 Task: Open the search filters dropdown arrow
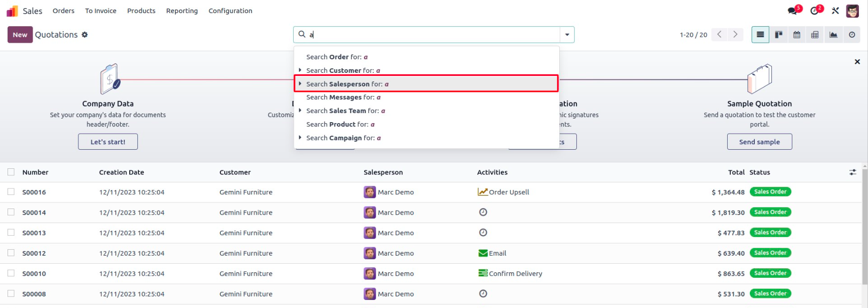[567, 35]
